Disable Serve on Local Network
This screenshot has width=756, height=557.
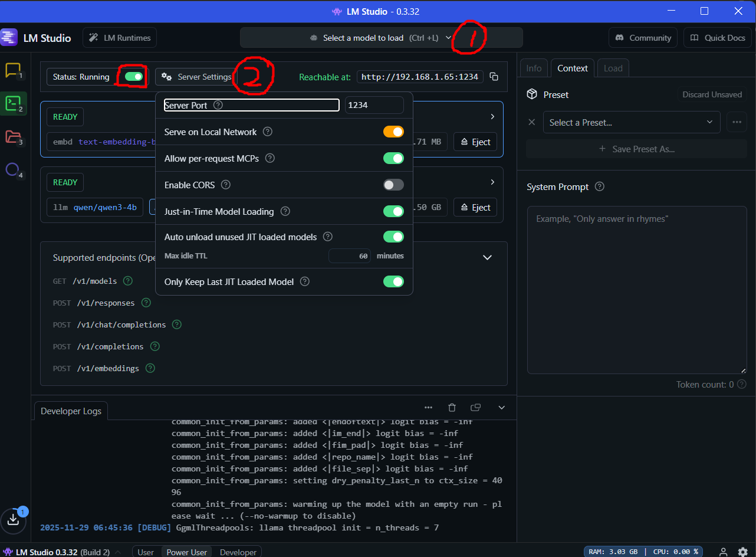click(393, 132)
